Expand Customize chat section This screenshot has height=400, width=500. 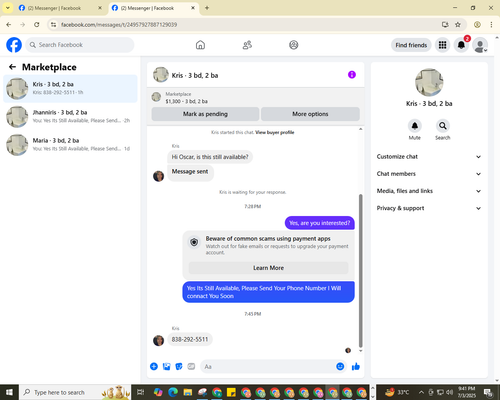click(429, 157)
